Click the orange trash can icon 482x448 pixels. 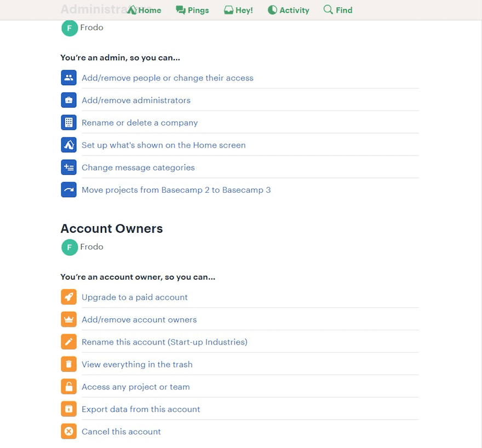pyautogui.click(x=68, y=364)
